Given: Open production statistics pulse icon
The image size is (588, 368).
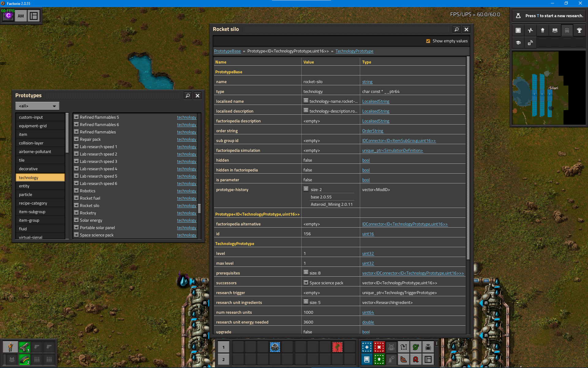Looking at the screenshot, I should (530, 30).
